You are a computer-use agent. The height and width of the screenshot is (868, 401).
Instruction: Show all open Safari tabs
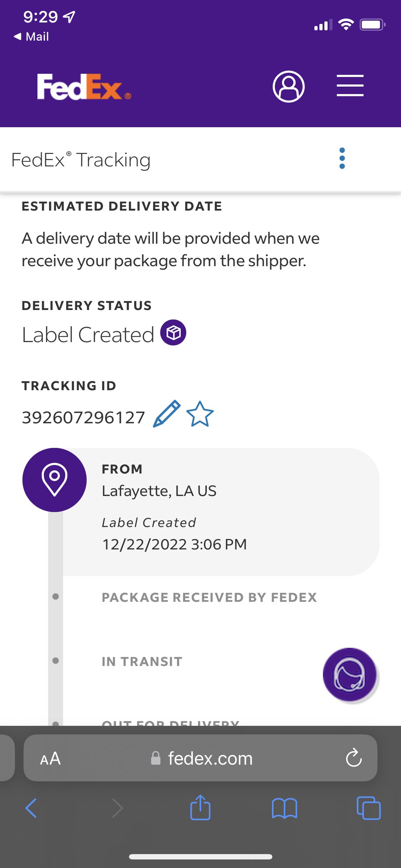pyautogui.click(x=368, y=808)
